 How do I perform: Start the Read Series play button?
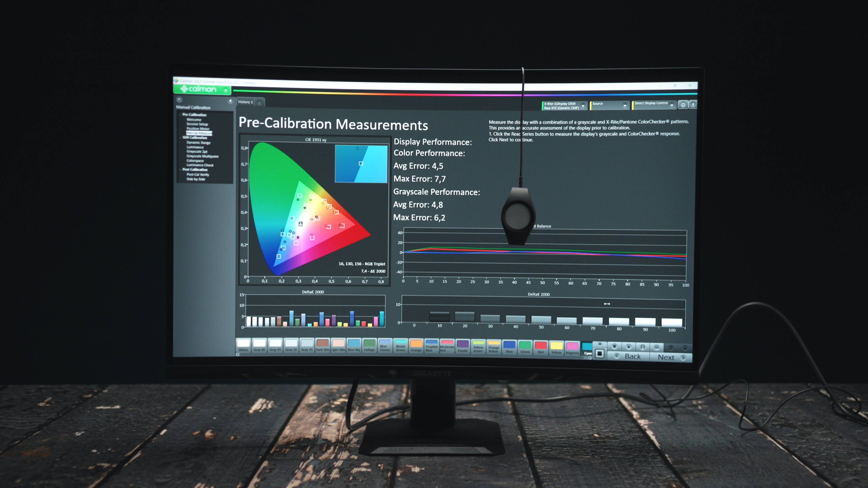click(x=628, y=347)
